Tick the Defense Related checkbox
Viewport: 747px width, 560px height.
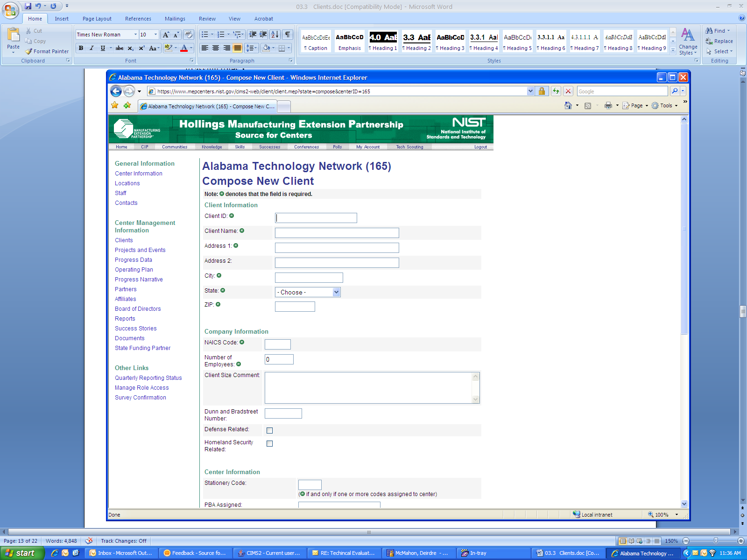(x=269, y=430)
